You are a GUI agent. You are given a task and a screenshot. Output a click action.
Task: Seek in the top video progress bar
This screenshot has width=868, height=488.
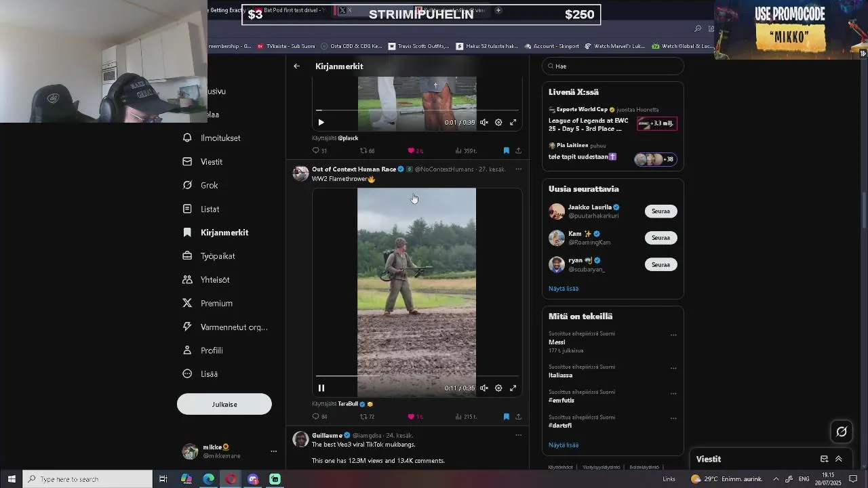click(x=417, y=110)
